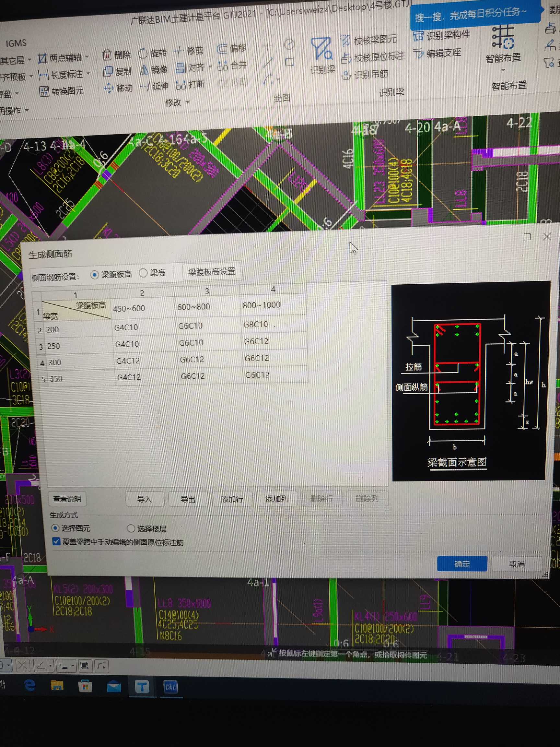Open the IGMS ribbon tab

coord(16,43)
